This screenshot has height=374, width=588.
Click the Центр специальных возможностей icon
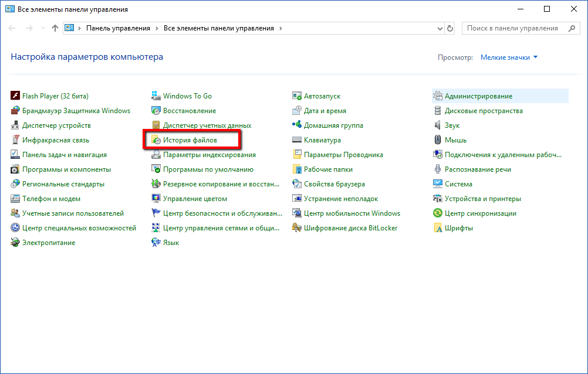tap(15, 228)
